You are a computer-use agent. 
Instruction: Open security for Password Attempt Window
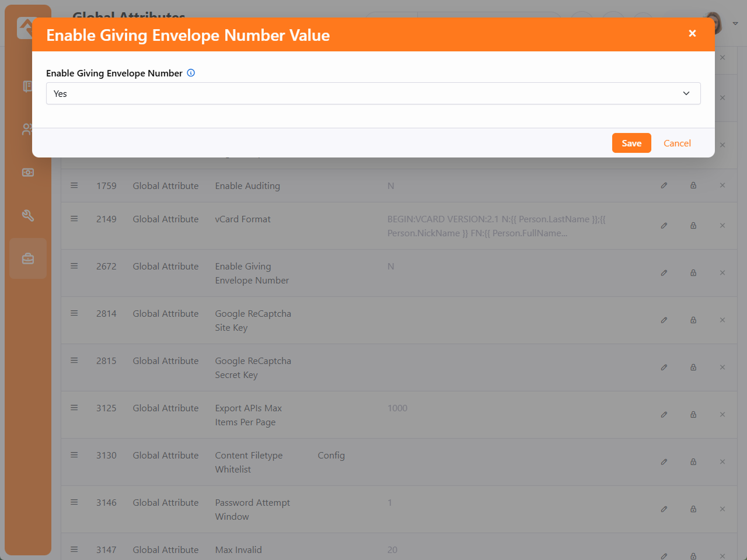(x=693, y=509)
